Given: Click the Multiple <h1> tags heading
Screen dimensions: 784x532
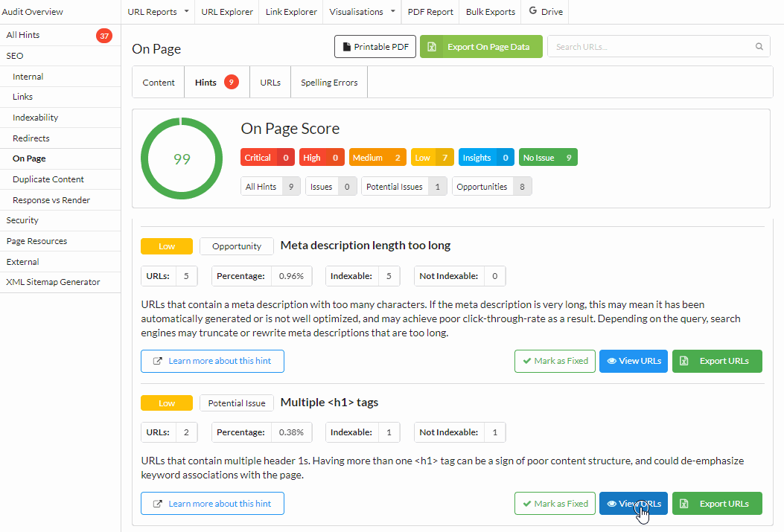Looking at the screenshot, I should 330,402.
